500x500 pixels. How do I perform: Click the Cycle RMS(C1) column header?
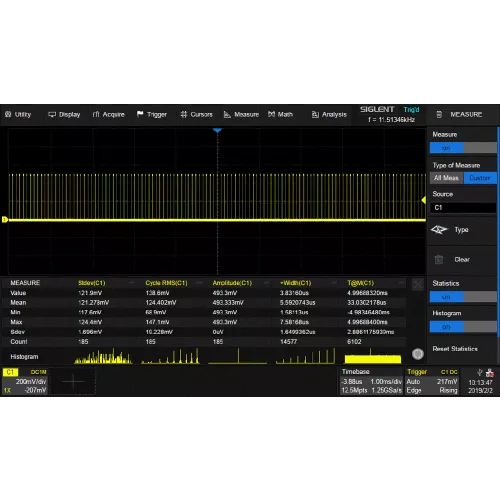pos(166,283)
